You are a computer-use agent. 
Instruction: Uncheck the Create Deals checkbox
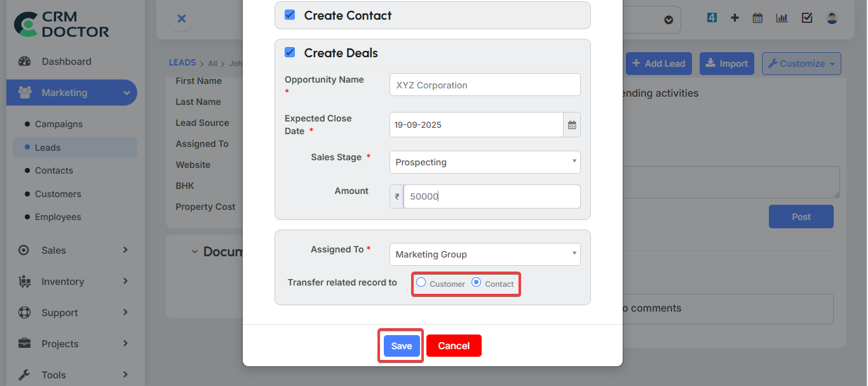pyautogui.click(x=290, y=52)
